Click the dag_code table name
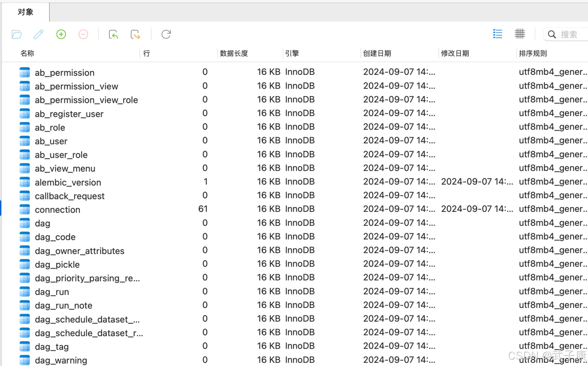This screenshot has height=366, width=588. pos(55,237)
